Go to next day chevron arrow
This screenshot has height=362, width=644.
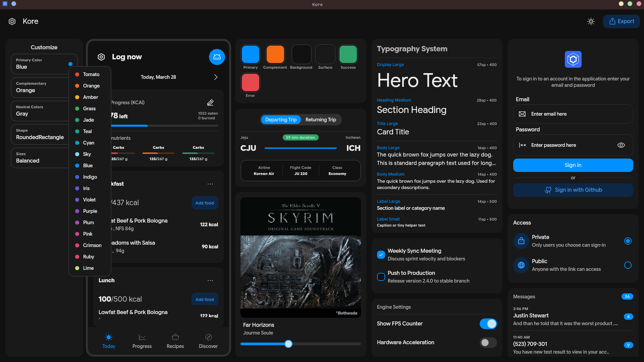coord(216,77)
